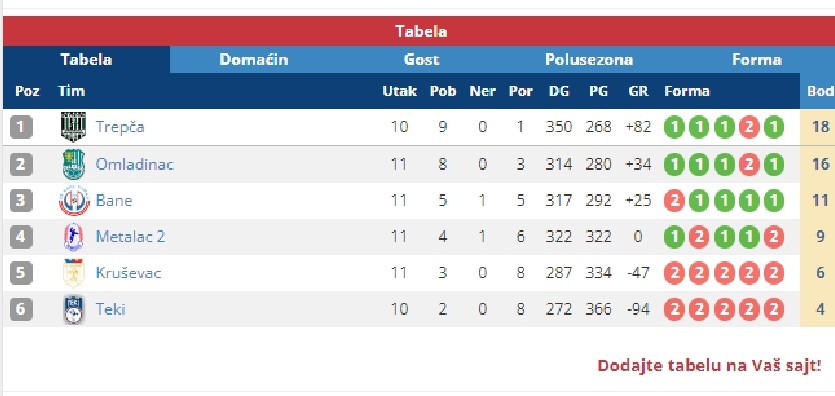Open the Trepča team link

120,127
